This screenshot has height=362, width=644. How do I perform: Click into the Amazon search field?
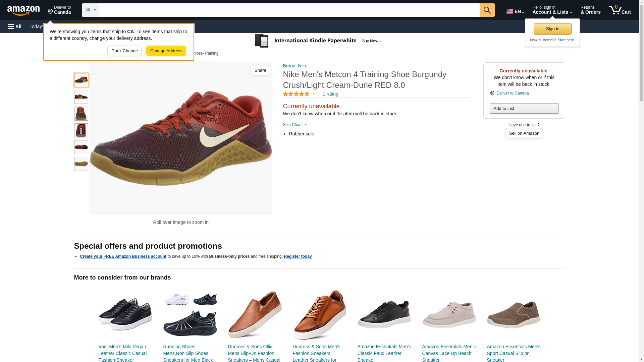click(289, 10)
